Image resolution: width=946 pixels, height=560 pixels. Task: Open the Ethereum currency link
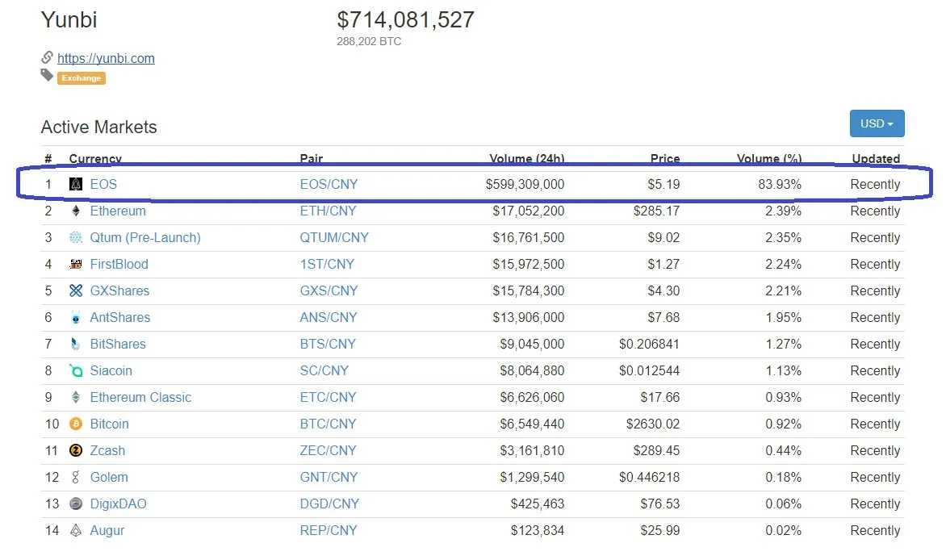[118, 211]
